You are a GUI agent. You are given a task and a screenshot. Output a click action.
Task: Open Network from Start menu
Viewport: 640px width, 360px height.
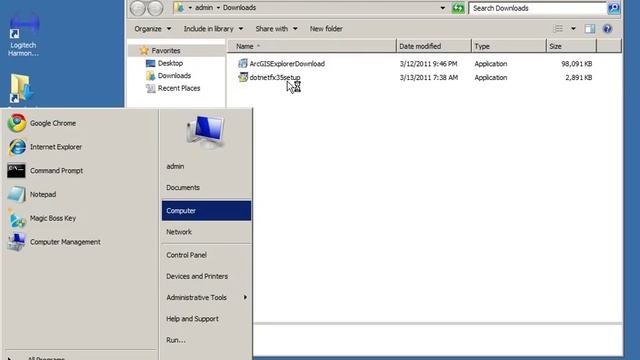point(179,232)
